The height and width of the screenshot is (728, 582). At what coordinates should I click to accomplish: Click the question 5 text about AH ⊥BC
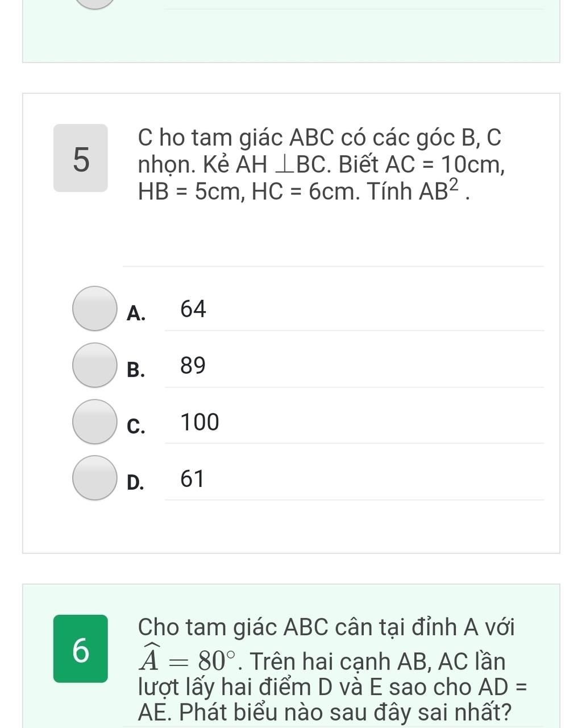click(321, 165)
